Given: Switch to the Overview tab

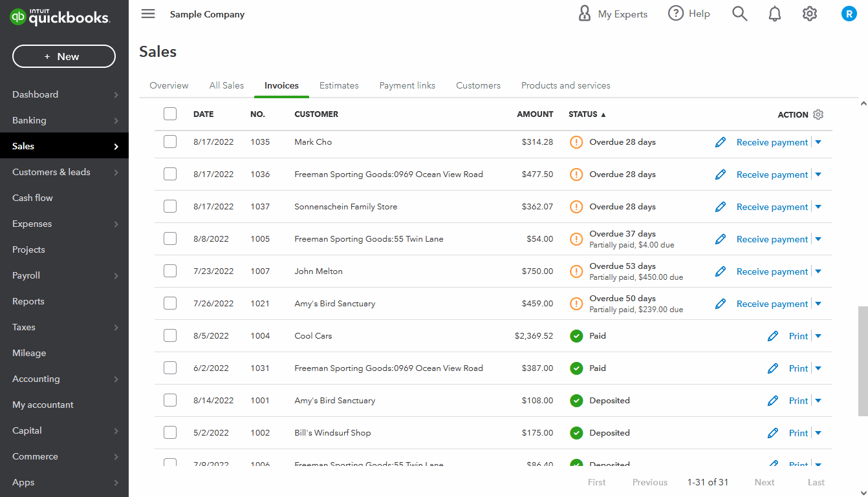Looking at the screenshot, I should pyautogui.click(x=169, y=85).
